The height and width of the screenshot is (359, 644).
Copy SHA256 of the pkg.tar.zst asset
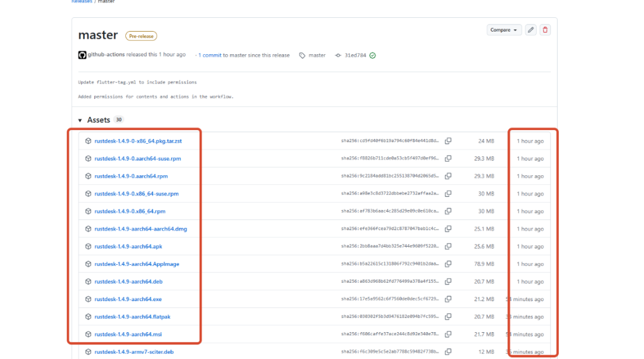[448, 141]
